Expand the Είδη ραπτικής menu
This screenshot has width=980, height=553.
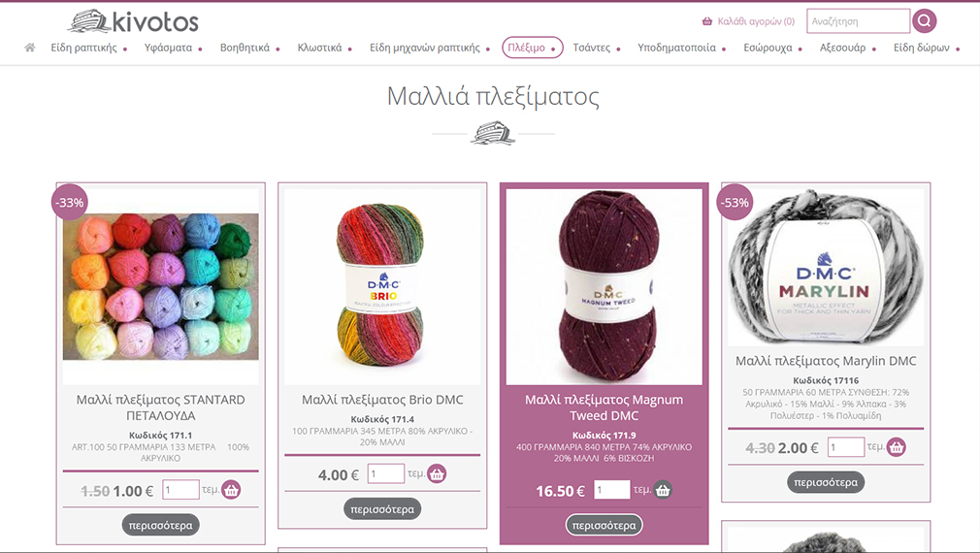pyautogui.click(x=88, y=48)
